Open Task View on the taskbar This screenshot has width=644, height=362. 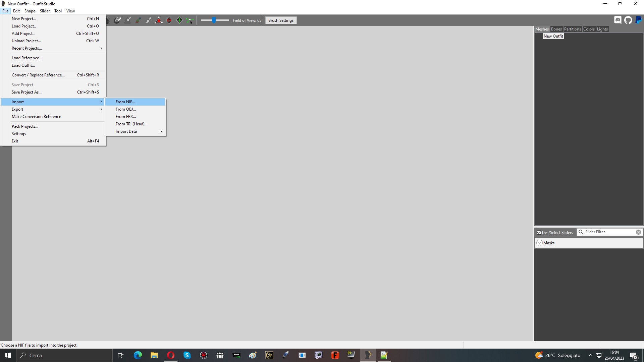coord(121,355)
